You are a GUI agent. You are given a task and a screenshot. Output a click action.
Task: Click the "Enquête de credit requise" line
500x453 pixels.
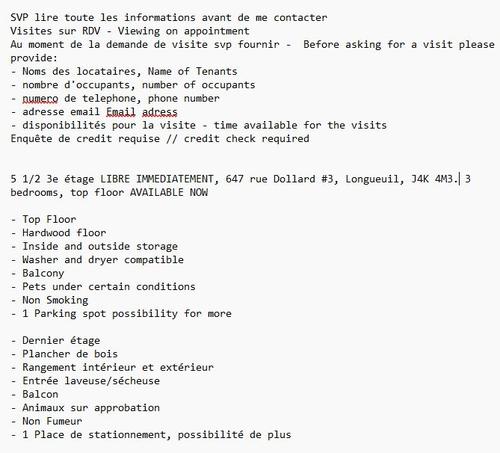[160, 139]
